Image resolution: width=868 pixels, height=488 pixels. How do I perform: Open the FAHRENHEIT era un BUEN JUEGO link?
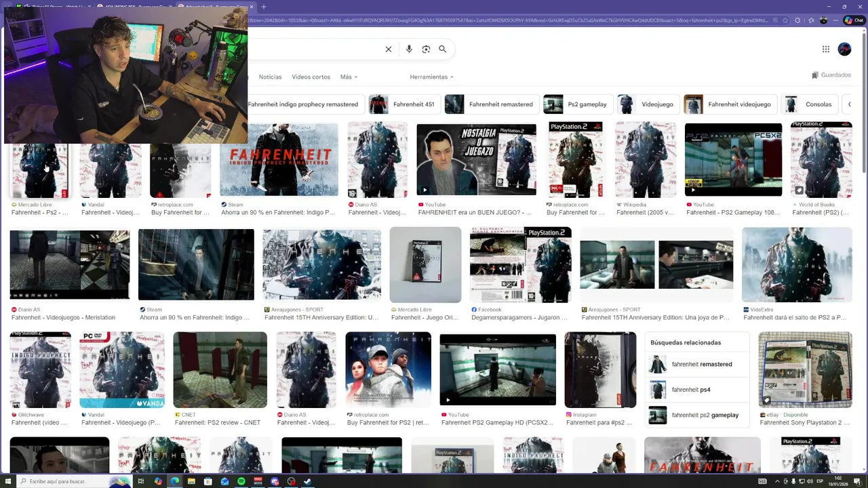click(x=475, y=212)
